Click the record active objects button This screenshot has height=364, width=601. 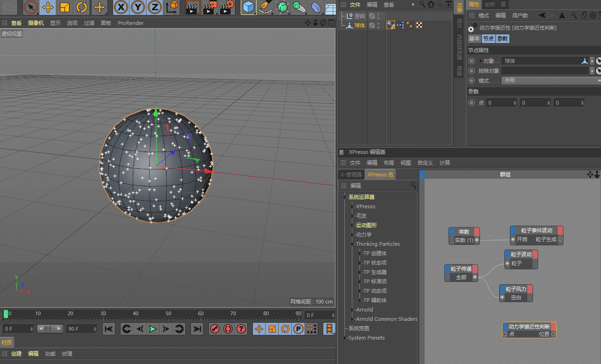214,329
